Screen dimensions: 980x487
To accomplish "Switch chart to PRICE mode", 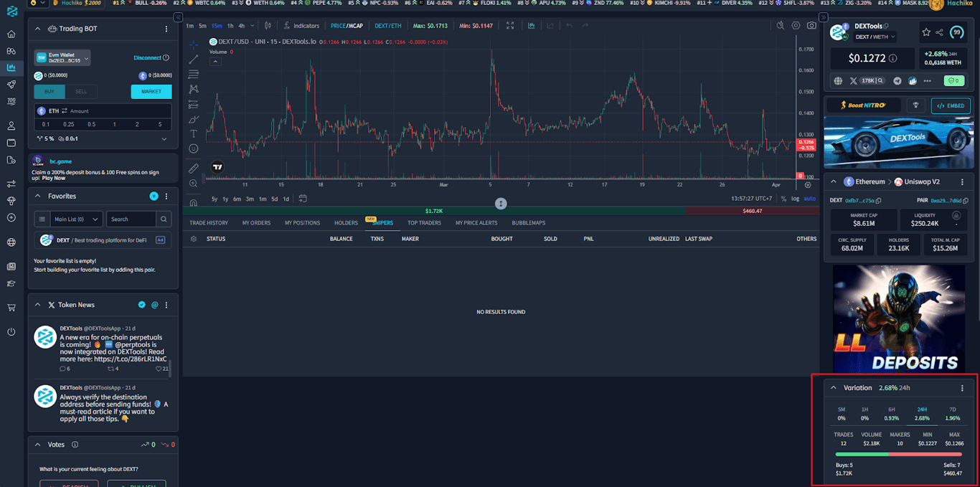I will pyautogui.click(x=338, y=26).
